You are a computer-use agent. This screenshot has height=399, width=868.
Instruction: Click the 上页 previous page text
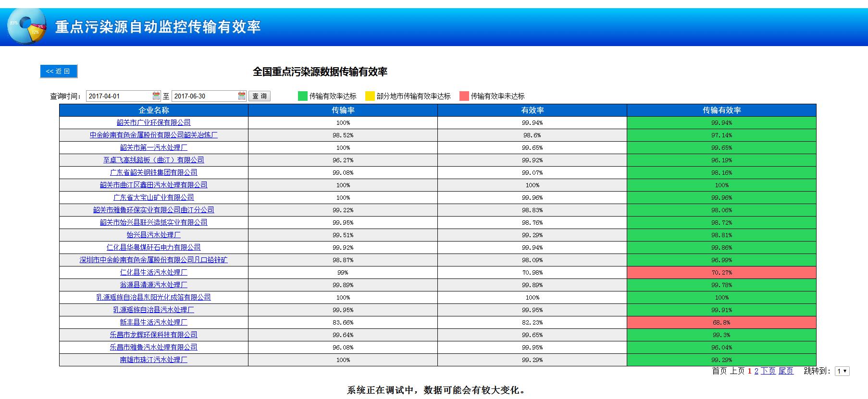click(737, 371)
